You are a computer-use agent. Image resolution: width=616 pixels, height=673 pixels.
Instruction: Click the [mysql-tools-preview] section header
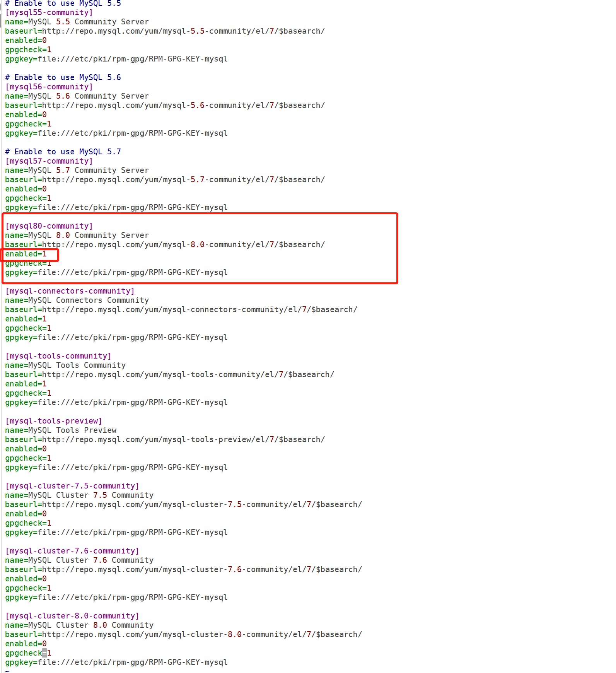54,421
